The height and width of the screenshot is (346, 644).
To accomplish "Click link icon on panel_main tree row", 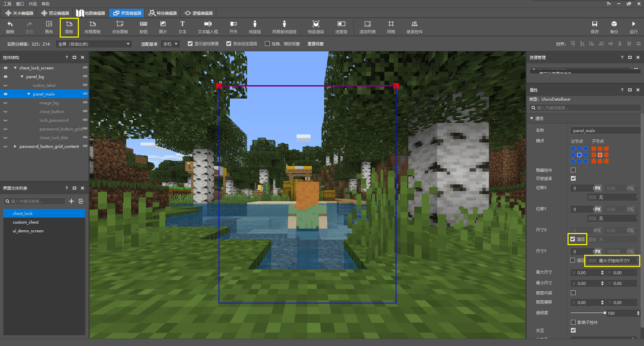I will [85, 94].
